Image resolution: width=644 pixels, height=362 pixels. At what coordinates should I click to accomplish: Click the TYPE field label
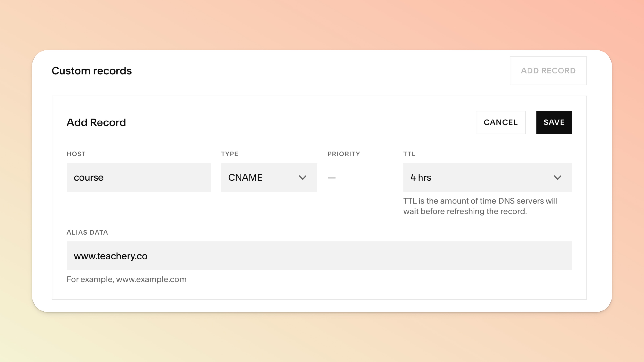pyautogui.click(x=229, y=154)
